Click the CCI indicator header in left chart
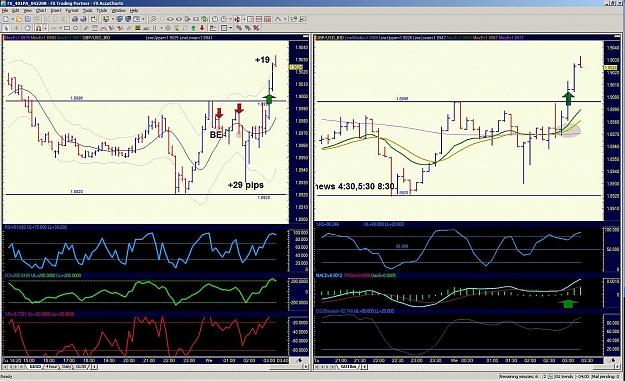The image size is (625, 381). pyautogui.click(x=43, y=275)
